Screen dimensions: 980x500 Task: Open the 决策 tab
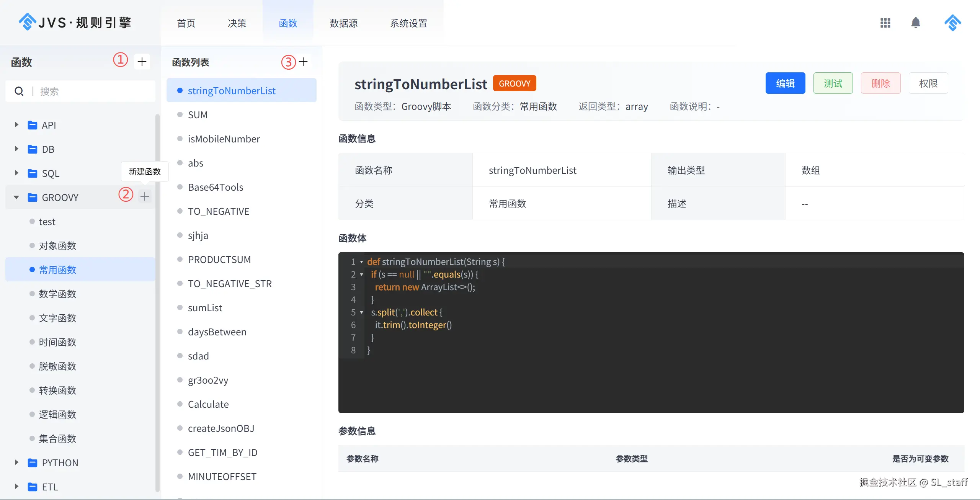click(237, 23)
